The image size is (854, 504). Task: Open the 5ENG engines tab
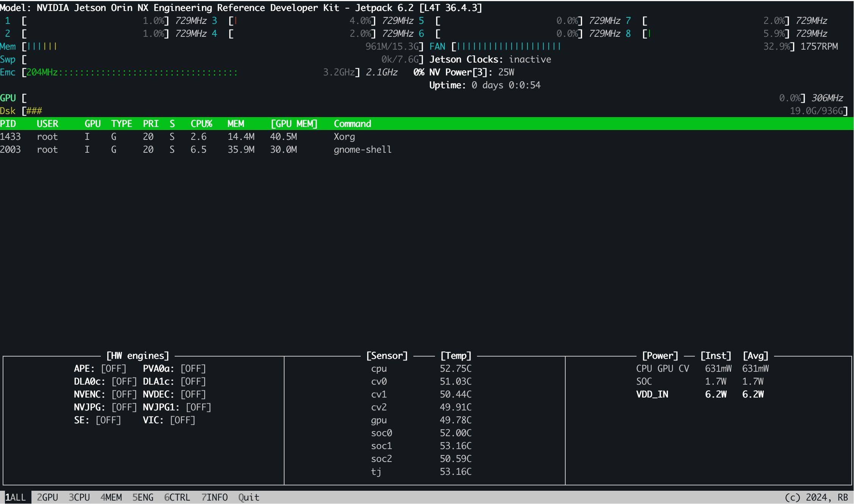pyautogui.click(x=143, y=497)
